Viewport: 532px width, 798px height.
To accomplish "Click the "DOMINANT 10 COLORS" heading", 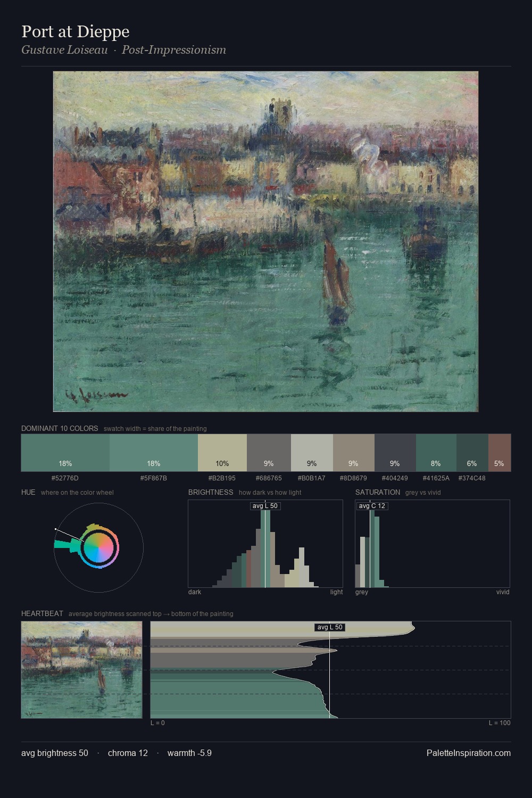I will pyautogui.click(x=60, y=429).
